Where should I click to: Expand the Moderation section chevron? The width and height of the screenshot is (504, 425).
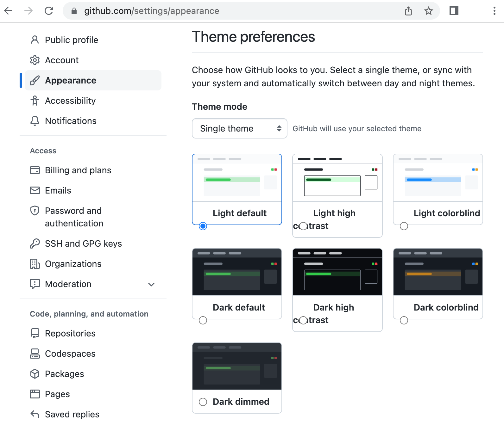[151, 284]
